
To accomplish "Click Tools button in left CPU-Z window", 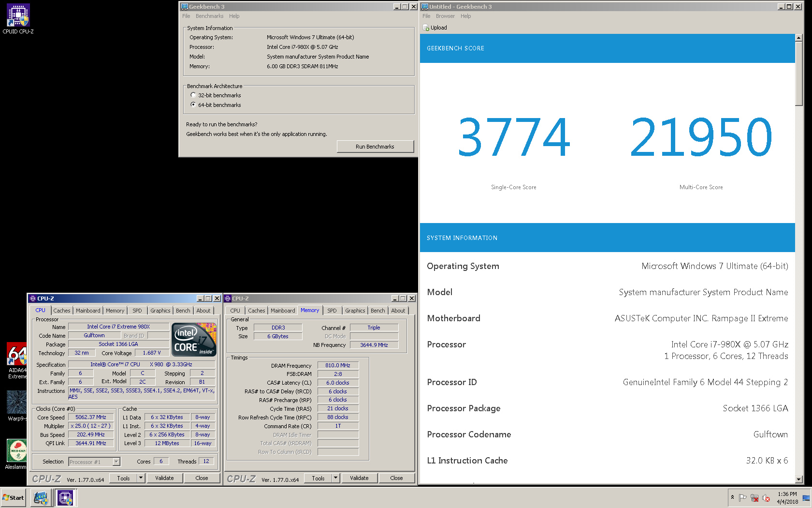I will [124, 478].
